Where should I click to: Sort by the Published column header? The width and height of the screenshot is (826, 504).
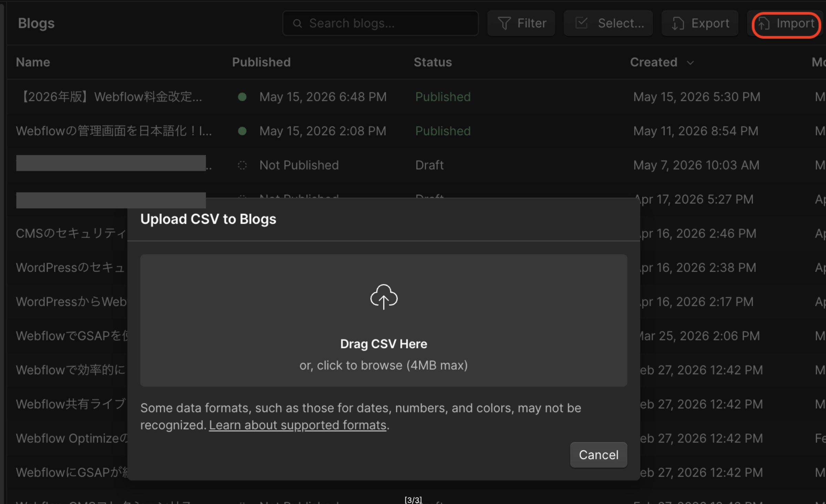pos(261,62)
